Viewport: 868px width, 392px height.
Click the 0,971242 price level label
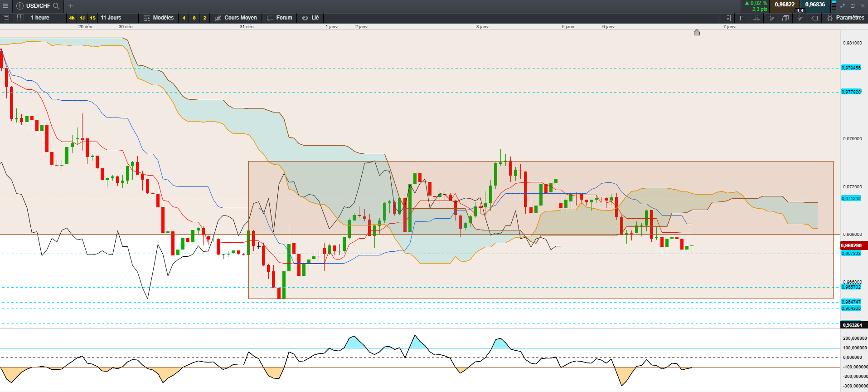click(x=851, y=198)
